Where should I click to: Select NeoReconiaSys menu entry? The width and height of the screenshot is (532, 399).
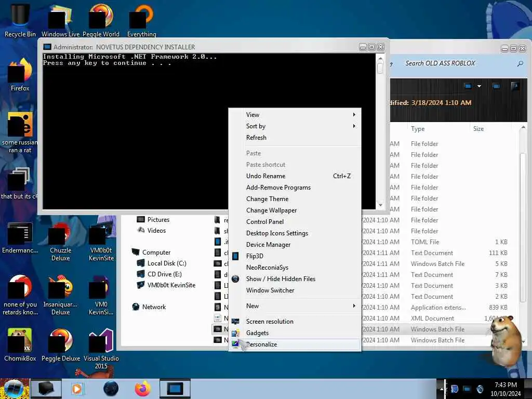click(295, 268)
